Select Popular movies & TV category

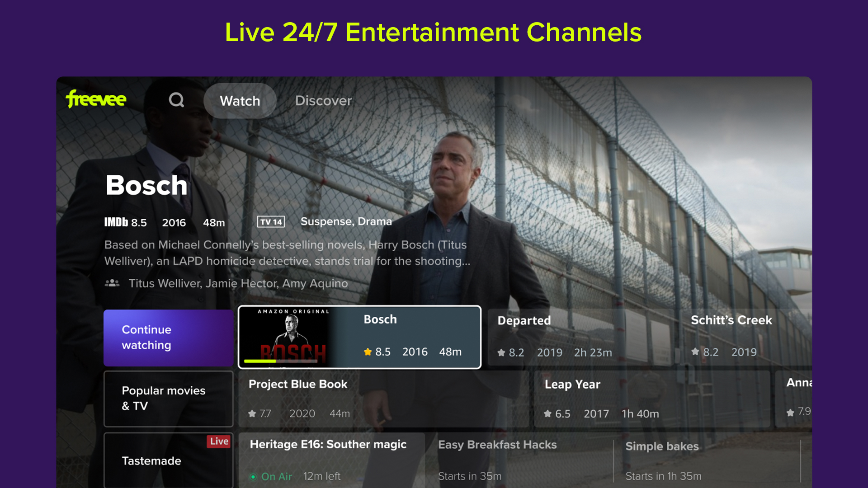click(x=169, y=399)
